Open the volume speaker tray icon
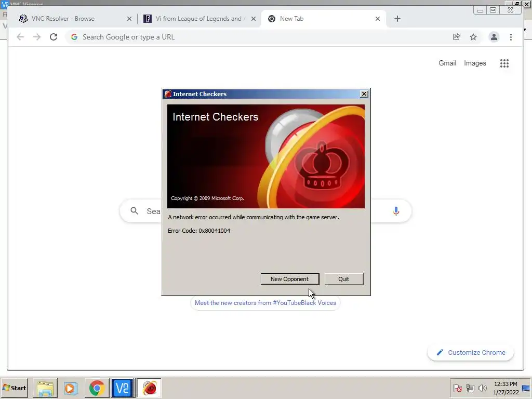This screenshot has width=532, height=399. click(x=482, y=388)
